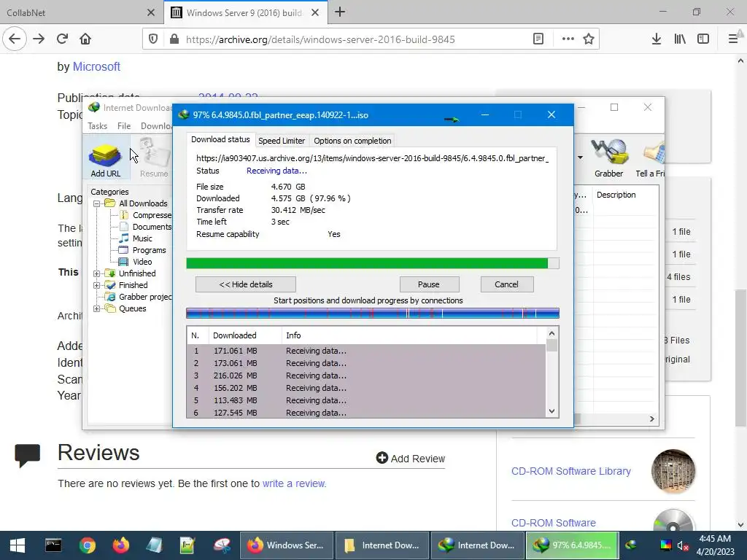Launch Google Chrome from the taskbar

(x=88, y=545)
